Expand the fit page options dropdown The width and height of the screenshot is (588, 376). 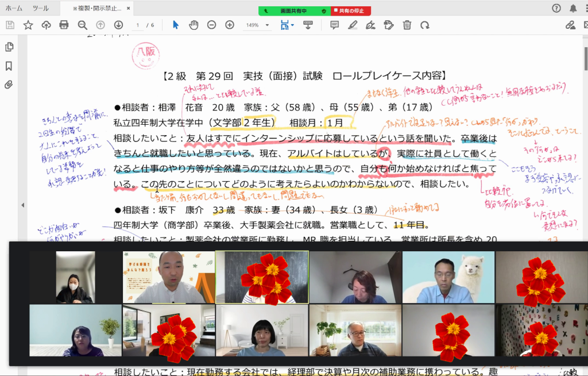point(292,25)
